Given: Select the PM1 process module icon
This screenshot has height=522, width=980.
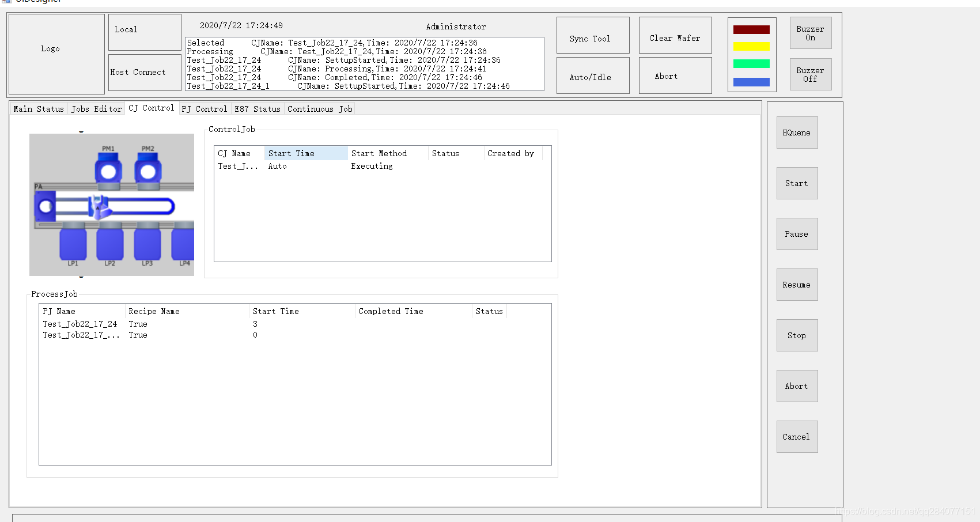Looking at the screenshot, I should tap(108, 171).
